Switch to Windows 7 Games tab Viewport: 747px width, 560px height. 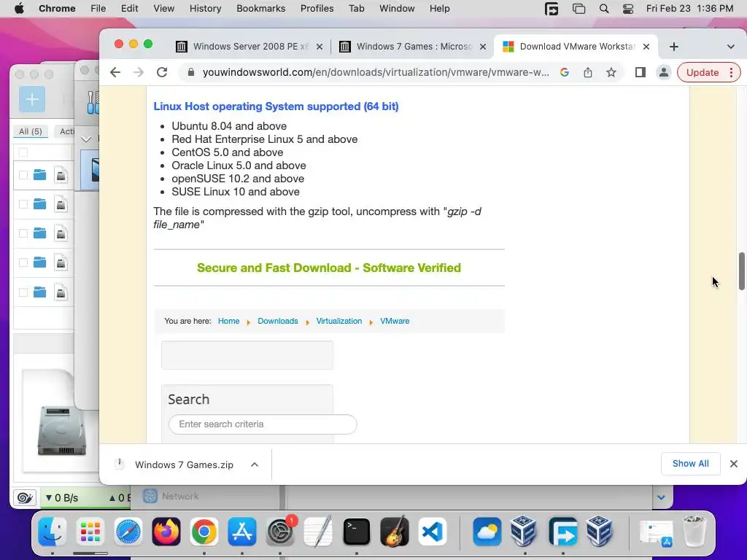(x=413, y=47)
